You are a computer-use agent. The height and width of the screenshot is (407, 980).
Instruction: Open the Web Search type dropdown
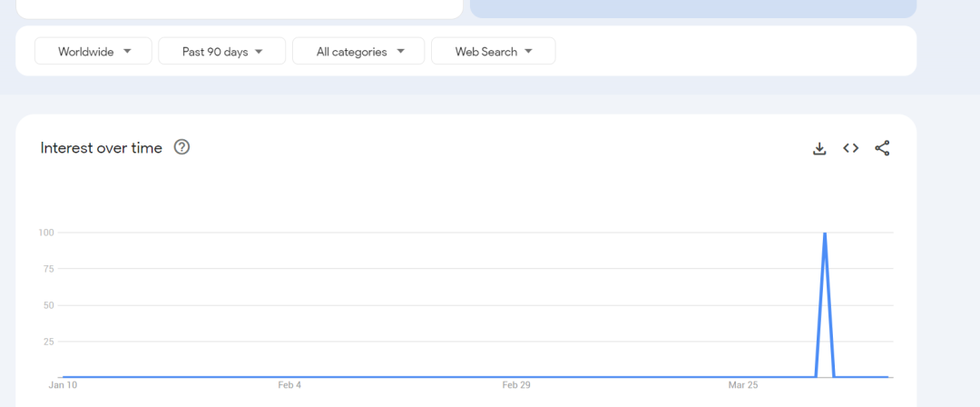[x=493, y=51]
